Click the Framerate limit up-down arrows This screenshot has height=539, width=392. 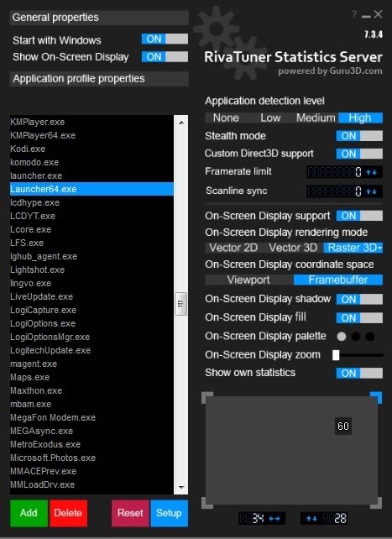[x=371, y=172]
